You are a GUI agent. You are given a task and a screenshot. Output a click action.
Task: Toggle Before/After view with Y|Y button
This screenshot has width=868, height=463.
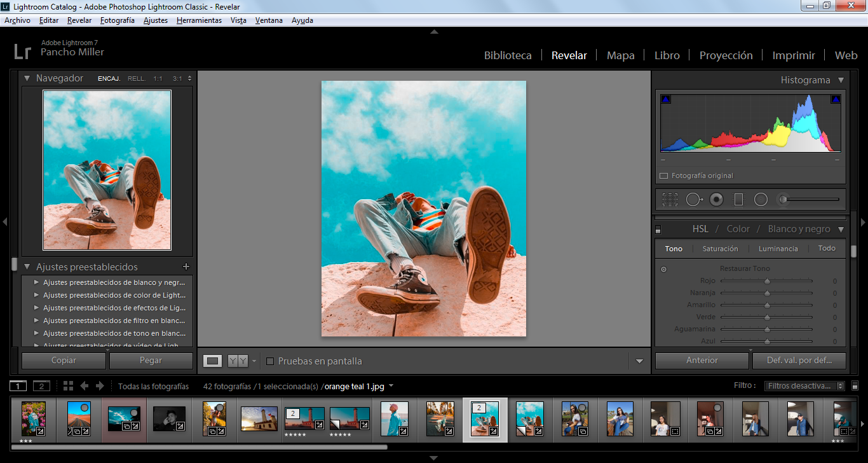point(238,361)
